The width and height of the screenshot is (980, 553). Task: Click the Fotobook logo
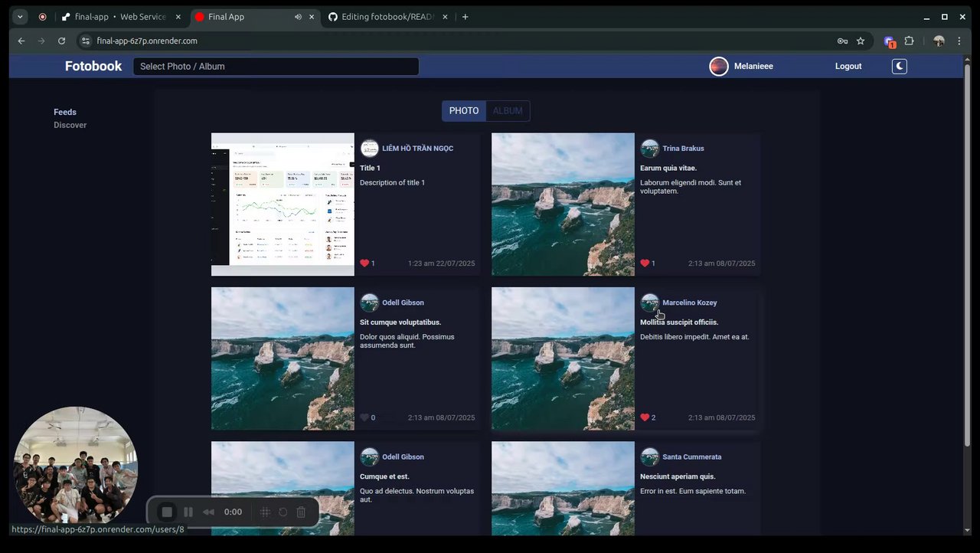(93, 67)
